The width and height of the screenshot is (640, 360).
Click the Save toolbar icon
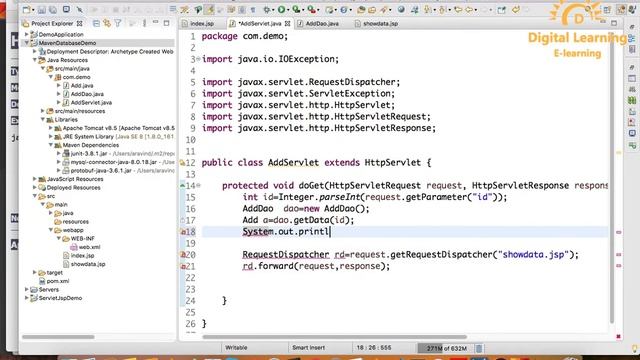click(42, 9)
